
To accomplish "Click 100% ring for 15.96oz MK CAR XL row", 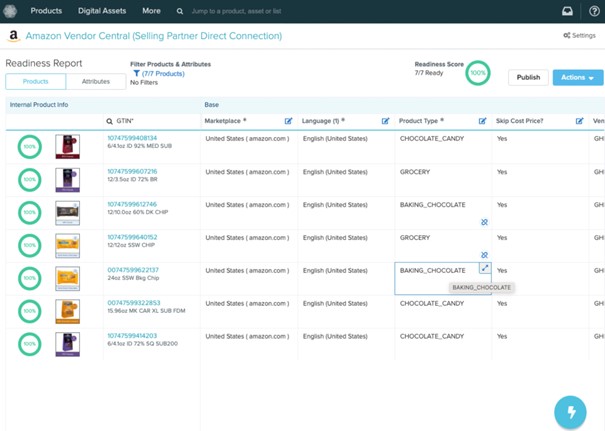I will (x=30, y=311).
